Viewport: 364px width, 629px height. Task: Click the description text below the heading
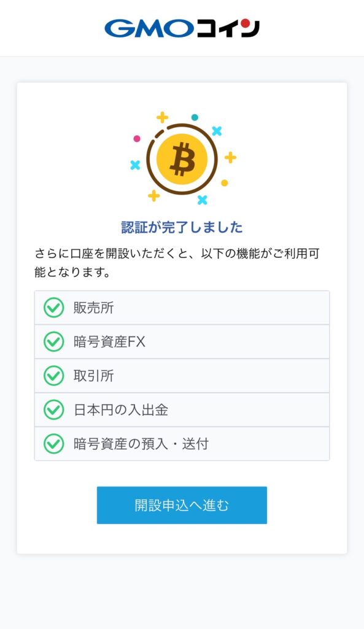coord(182,259)
